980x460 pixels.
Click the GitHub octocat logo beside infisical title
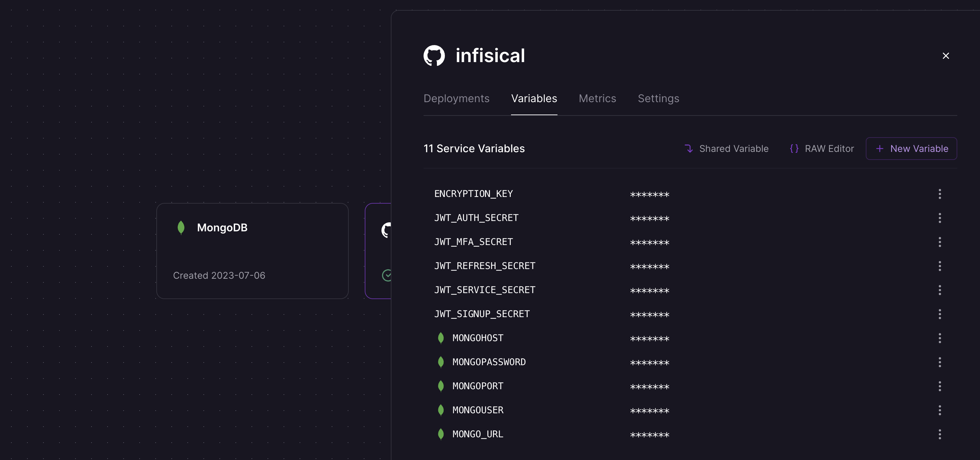coord(434,55)
